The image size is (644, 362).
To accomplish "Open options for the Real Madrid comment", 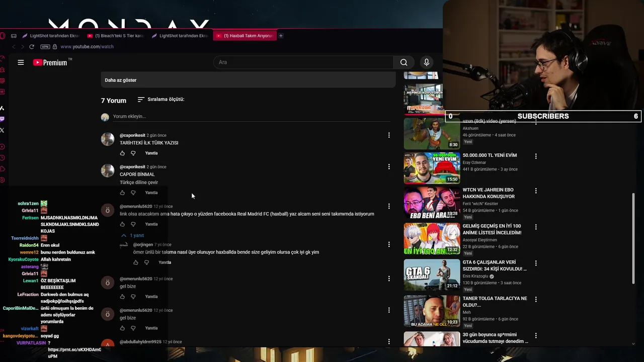I will 388,206.
